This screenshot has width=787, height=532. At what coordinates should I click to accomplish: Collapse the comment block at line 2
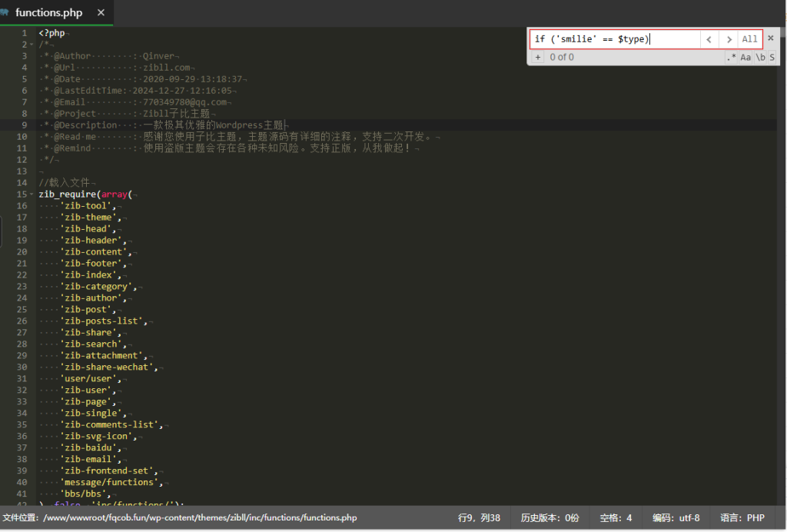(31, 45)
